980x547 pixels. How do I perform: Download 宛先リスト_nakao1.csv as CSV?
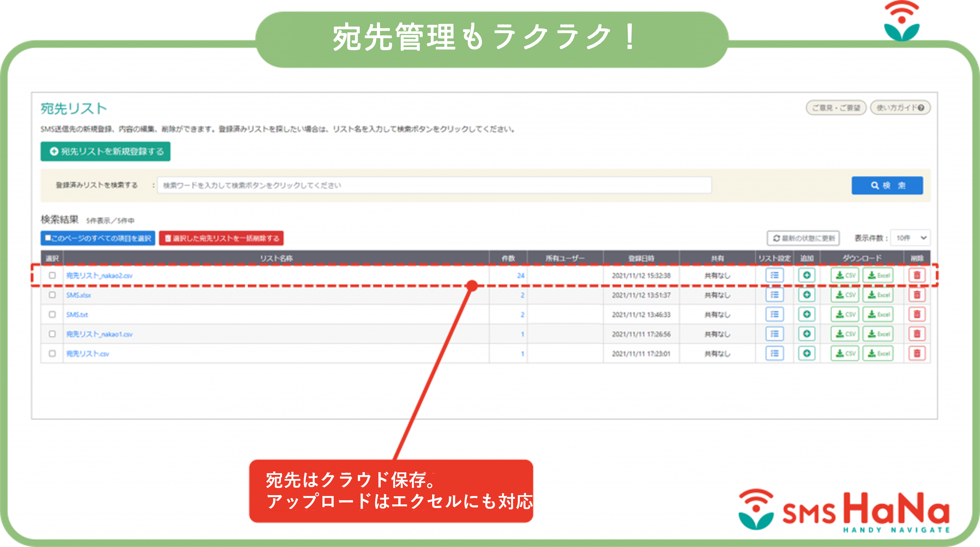[845, 334]
